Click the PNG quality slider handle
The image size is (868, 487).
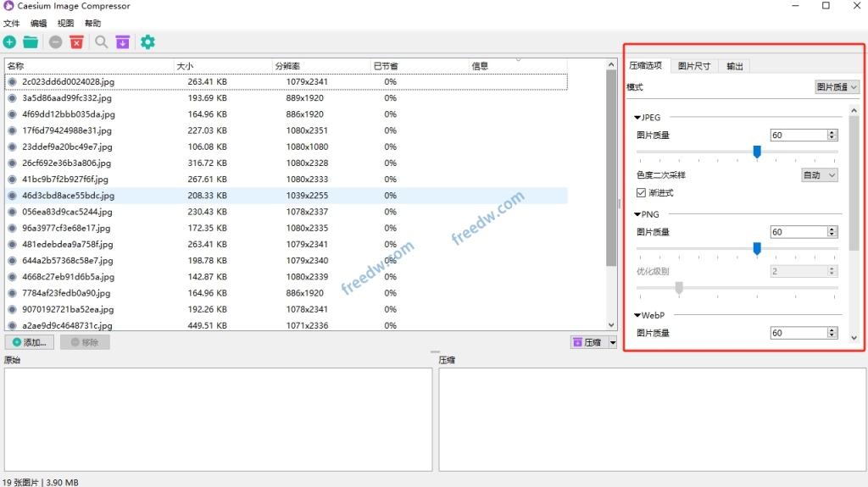tap(757, 248)
